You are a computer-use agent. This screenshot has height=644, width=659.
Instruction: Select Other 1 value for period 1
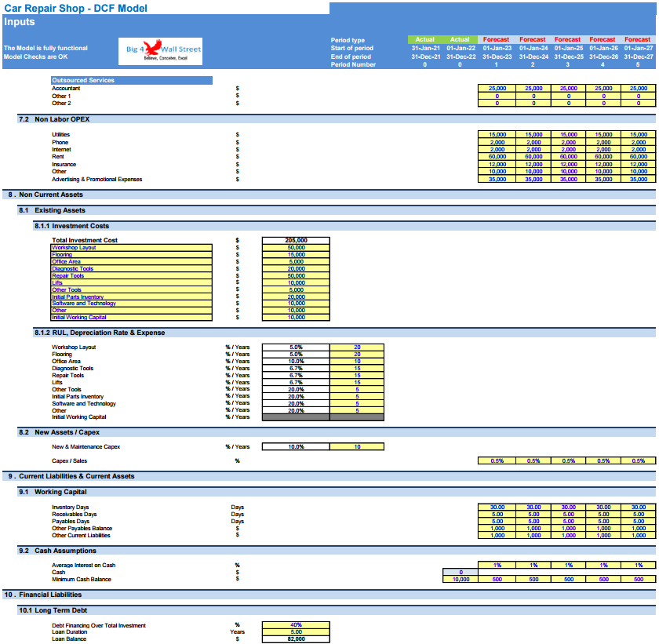coord(497,96)
